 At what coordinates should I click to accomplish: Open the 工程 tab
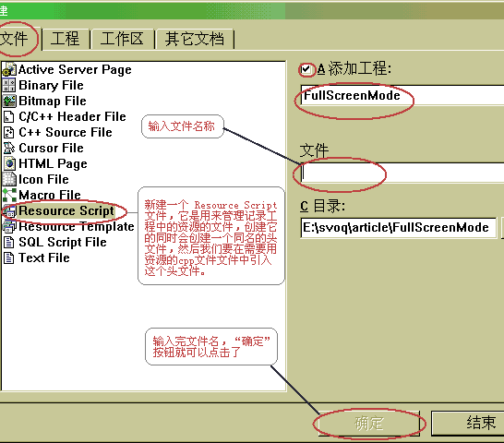tap(66, 39)
